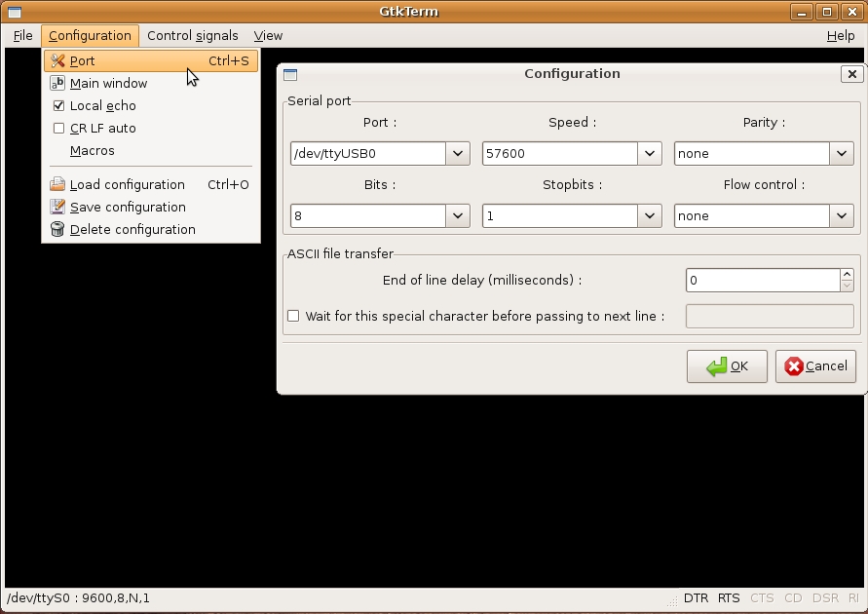Click the green arrow icon on OK
Image resolution: width=868 pixels, height=614 pixels.
(x=716, y=366)
